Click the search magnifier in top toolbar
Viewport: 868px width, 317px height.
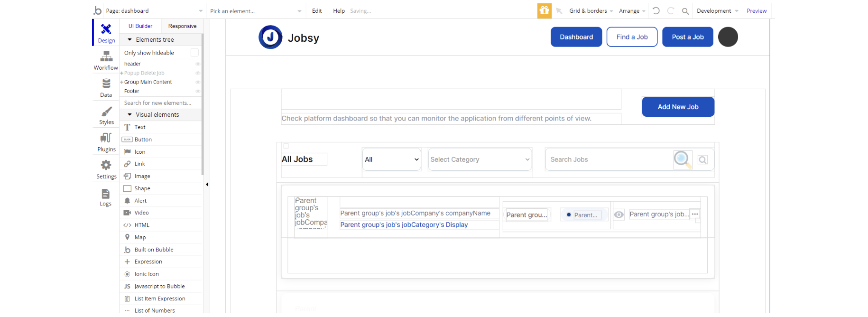(x=685, y=11)
